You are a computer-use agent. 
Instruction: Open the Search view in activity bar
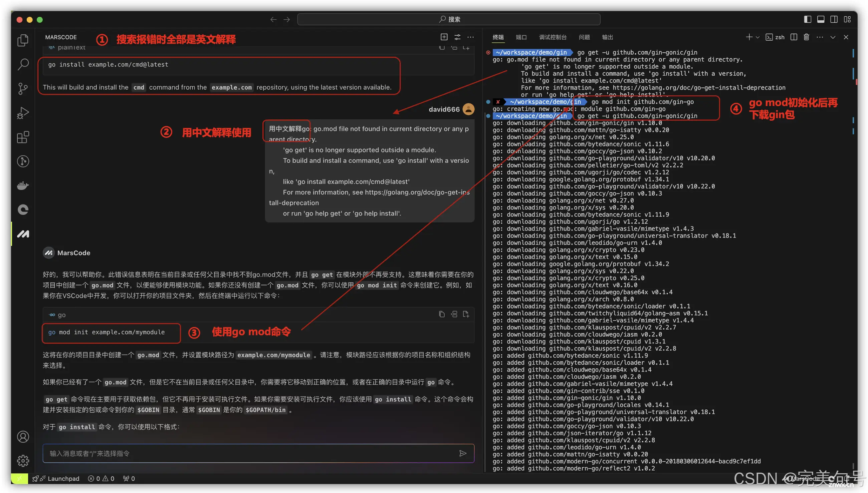pyautogui.click(x=23, y=64)
